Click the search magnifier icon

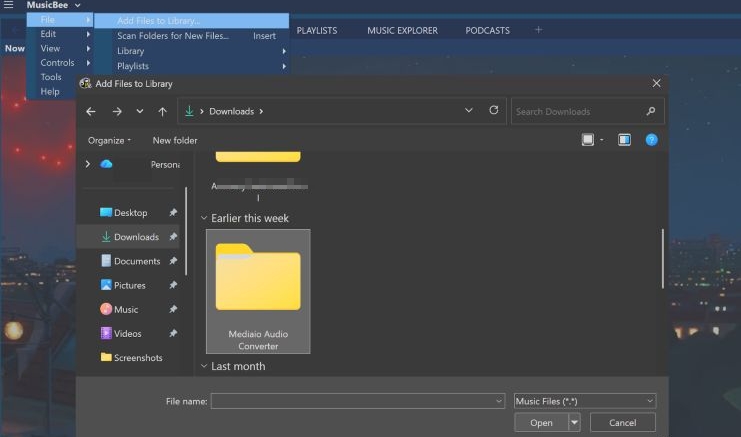[x=651, y=111]
